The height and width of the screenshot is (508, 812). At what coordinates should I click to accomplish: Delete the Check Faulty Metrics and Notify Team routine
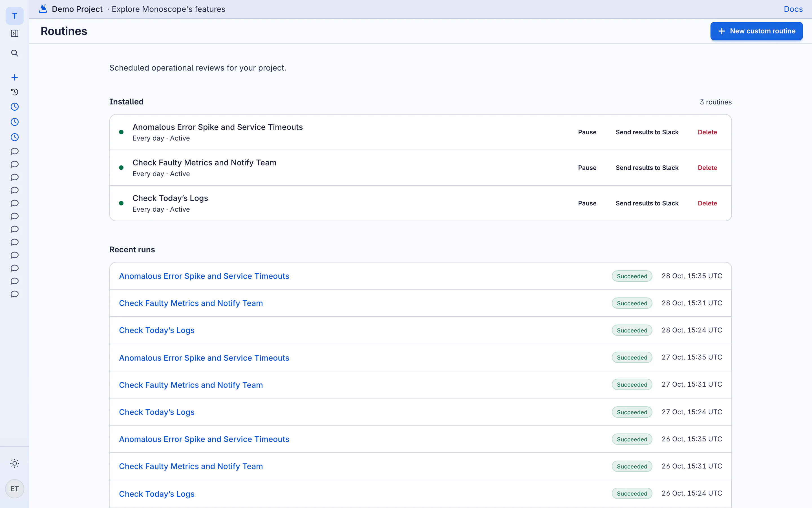(x=707, y=168)
